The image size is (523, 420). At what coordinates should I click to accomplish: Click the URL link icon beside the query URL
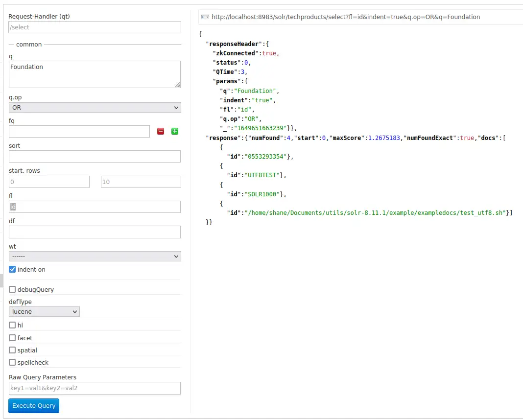(x=205, y=17)
